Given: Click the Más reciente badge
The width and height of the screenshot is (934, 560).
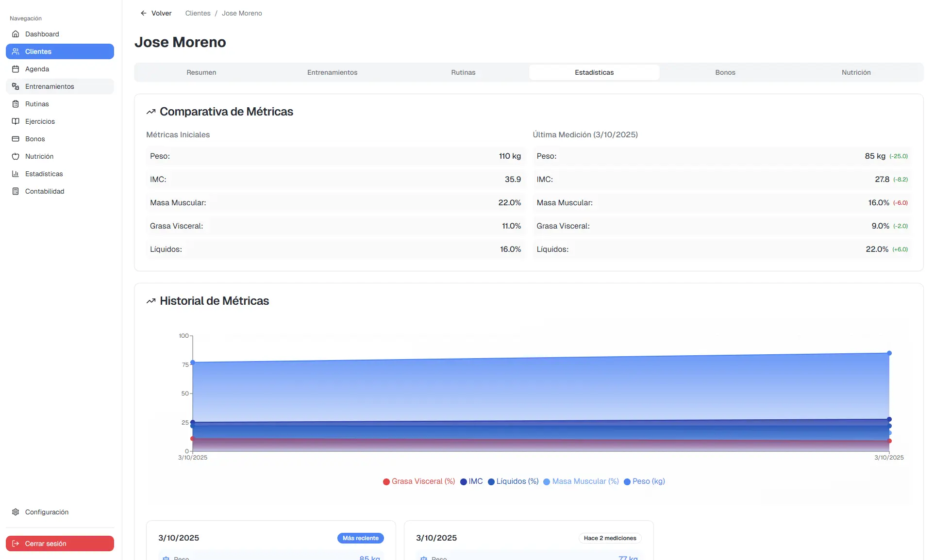Looking at the screenshot, I should point(360,538).
